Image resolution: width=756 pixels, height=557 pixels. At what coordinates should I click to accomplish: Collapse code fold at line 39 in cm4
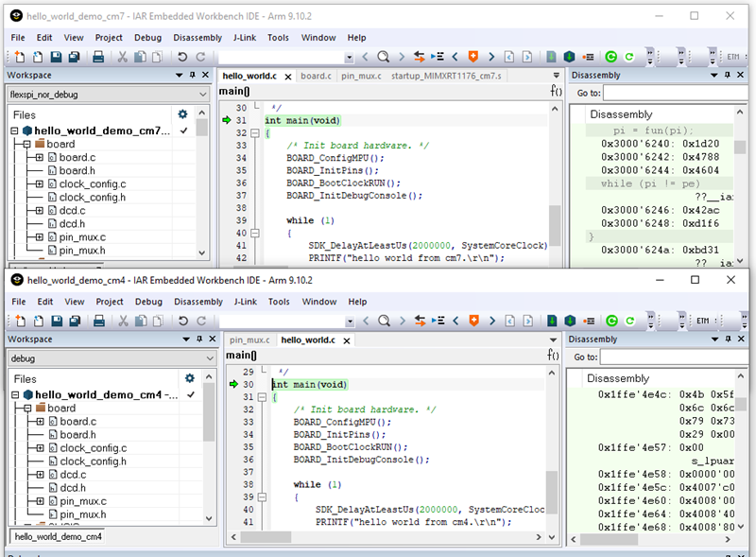coord(262,497)
